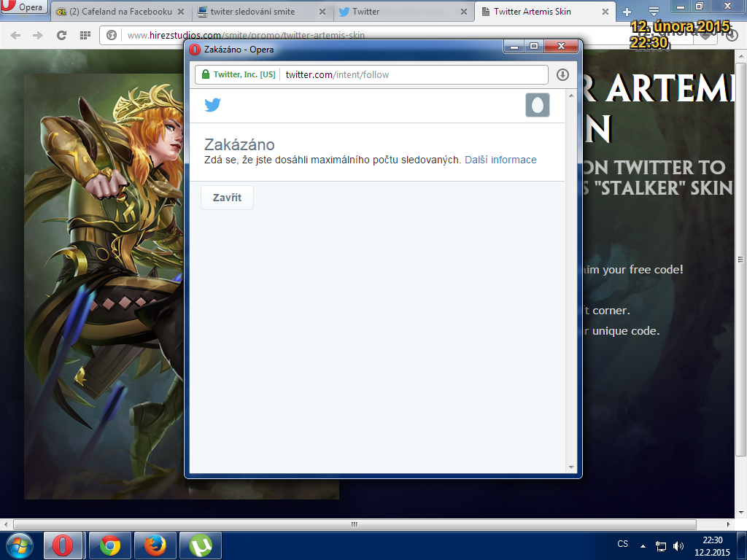
Task: Close the Twitter Artemis Skin tab
Action: pos(605,12)
